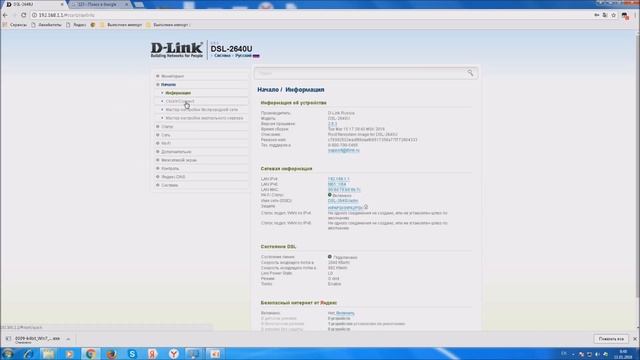The image size is (640, 360).
Task: Click the taskbar clock
Action: point(623,354)
